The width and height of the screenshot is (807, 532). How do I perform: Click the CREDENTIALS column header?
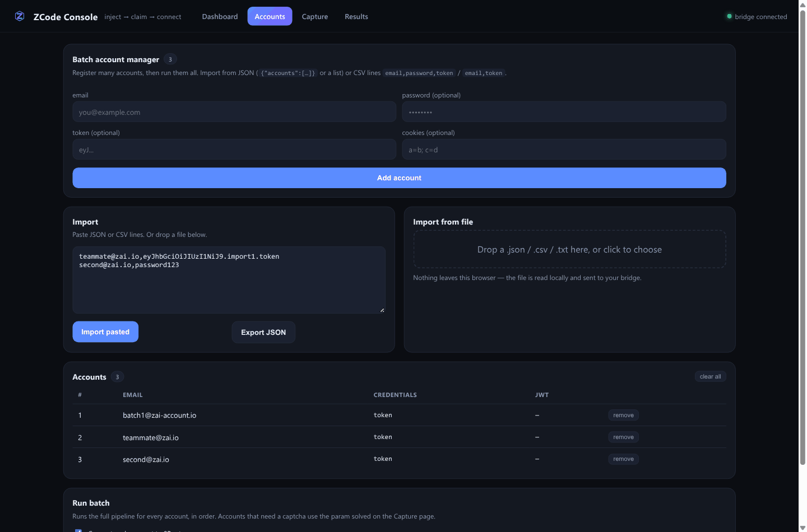[x=395, y=395]
